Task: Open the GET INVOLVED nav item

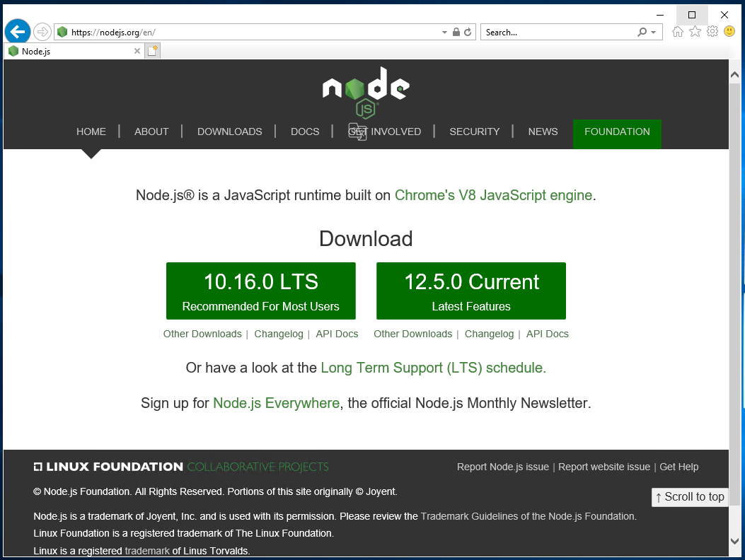Action: point(385,132)
